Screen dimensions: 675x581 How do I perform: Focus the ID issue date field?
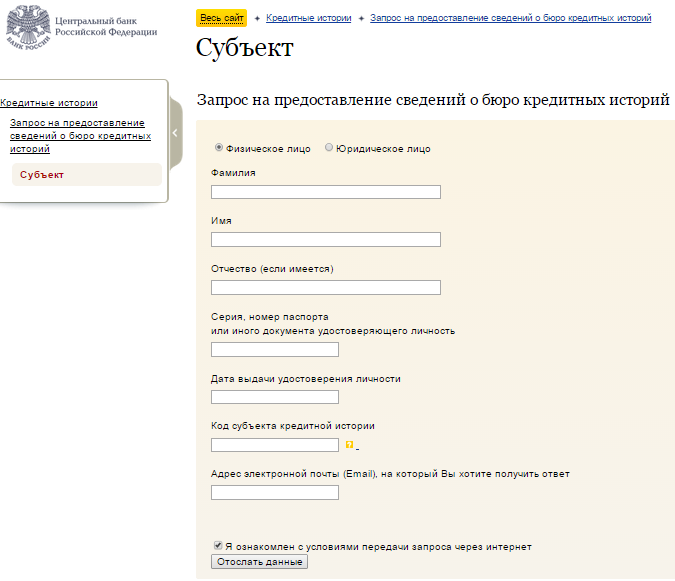275,397
